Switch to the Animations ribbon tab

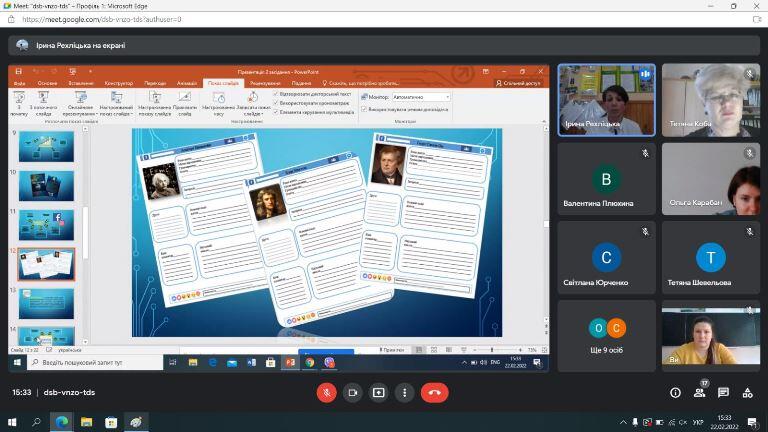click(x=187, y=83)
